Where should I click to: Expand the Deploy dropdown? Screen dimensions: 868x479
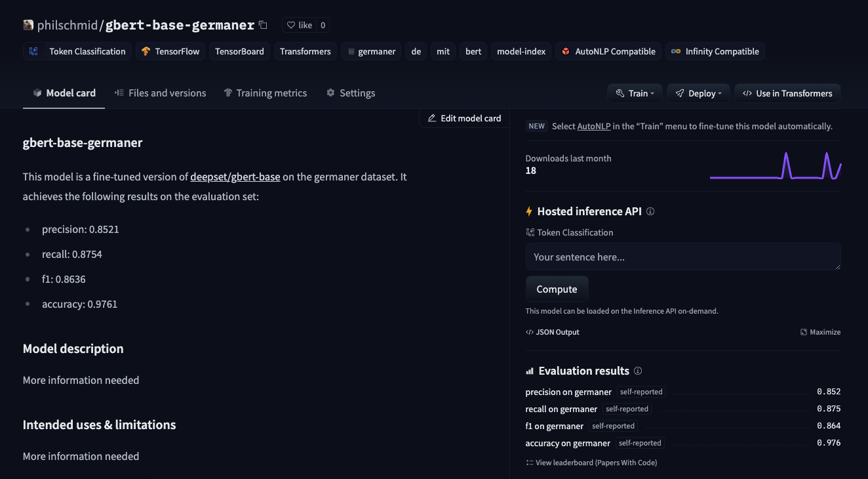click(698, 93)
